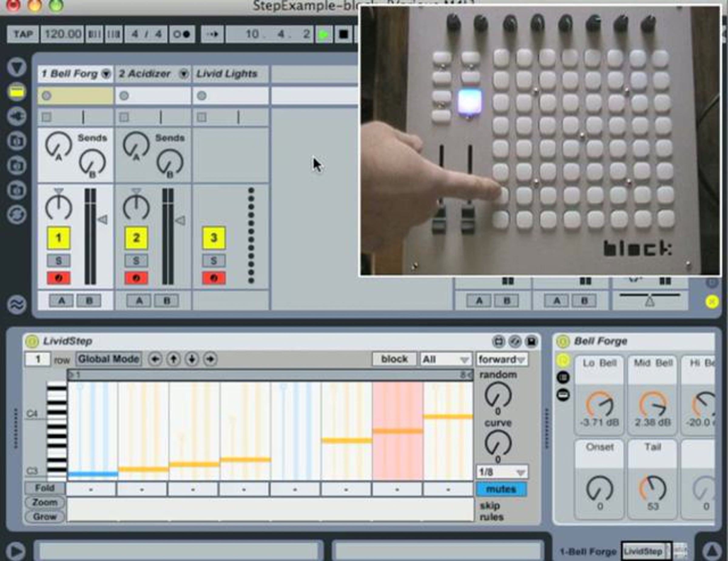
Task: Shift LividStep pattern up with arrow
Action: click(173, 359)
